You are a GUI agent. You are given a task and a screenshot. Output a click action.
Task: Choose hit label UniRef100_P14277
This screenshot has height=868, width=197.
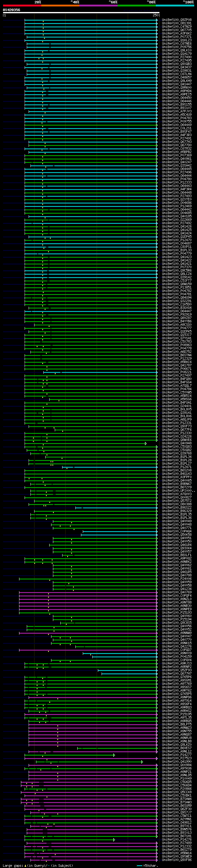(x=177, y=755)
